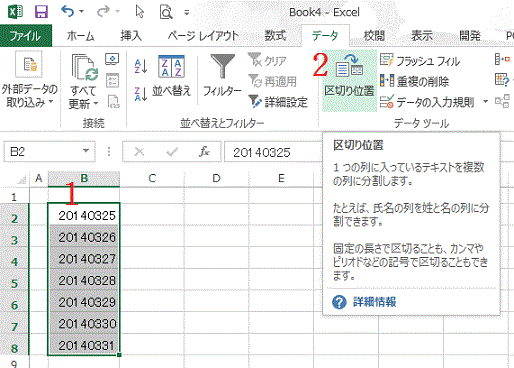The image size is (514, 368).
Task: Open 外部データの取り込み menu
Action: click(x=29, y=80)
